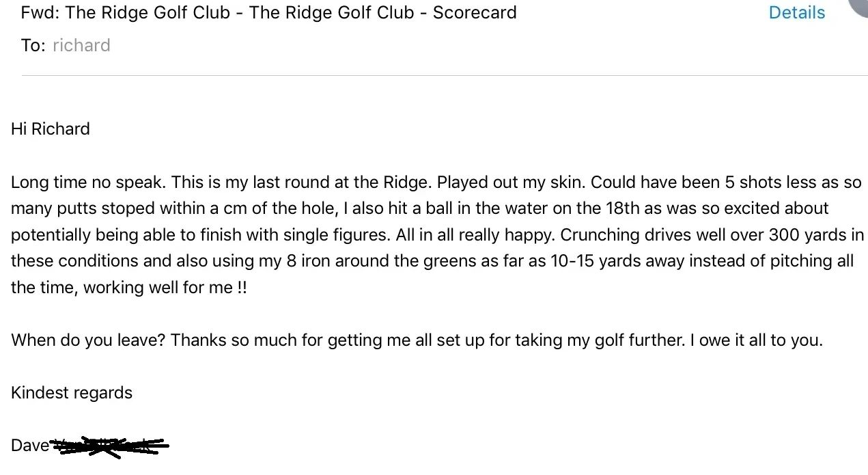Viewport: 868px width, 475px height.
Task: Click the phrase "Long time no speak"
Action: click(88, 182)
